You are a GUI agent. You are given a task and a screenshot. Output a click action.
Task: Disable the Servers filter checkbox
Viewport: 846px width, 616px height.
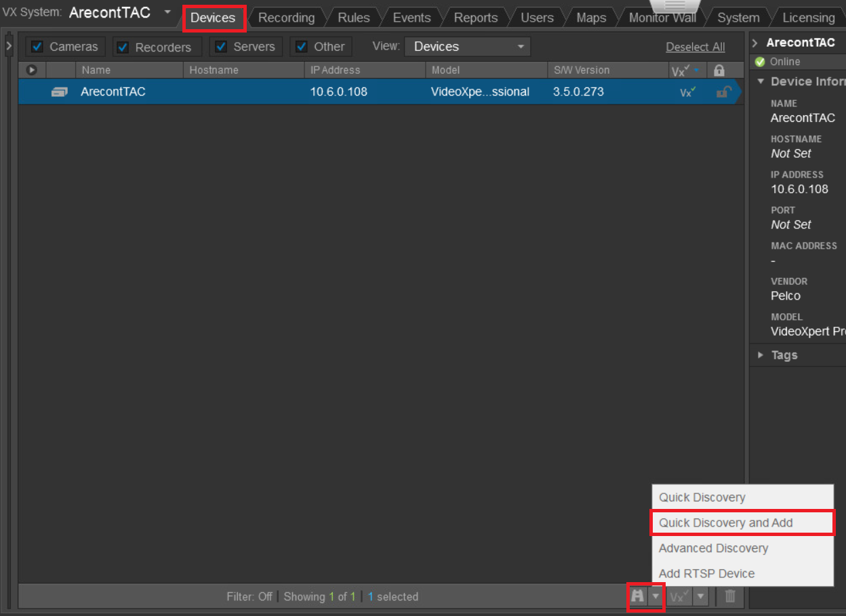220,47
